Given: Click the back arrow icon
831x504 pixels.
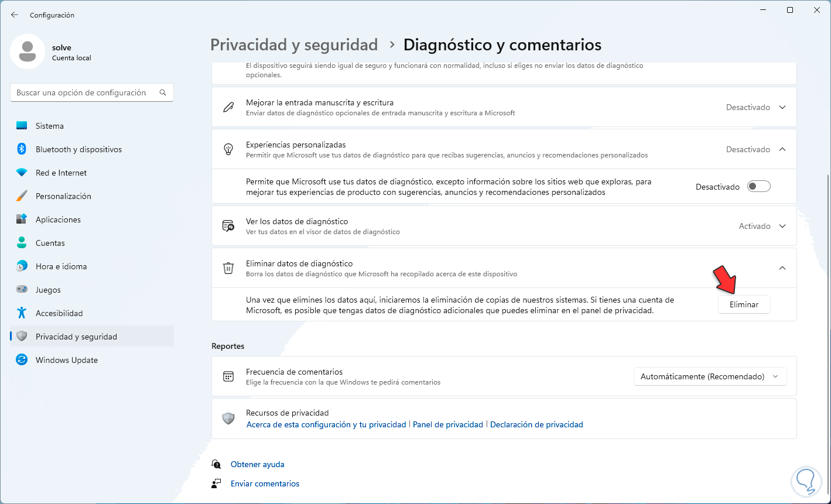Looking at the screenshot, I should 15,15.
